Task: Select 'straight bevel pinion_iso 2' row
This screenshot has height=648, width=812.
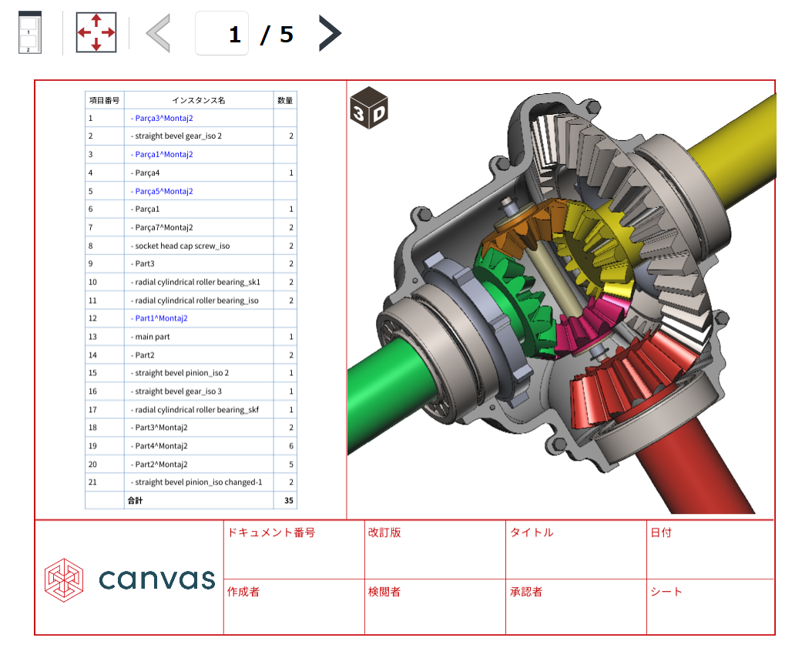Action: [191, 373]
